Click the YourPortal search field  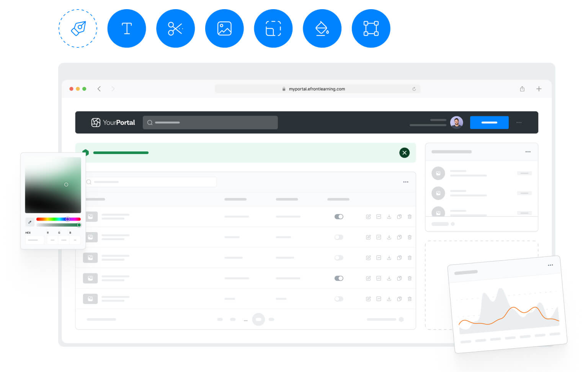(x=210, y=122)
